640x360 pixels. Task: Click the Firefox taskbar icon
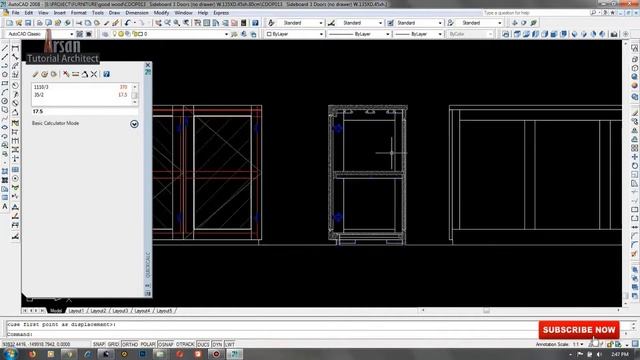pyautogui.click(x=32, y=354)
